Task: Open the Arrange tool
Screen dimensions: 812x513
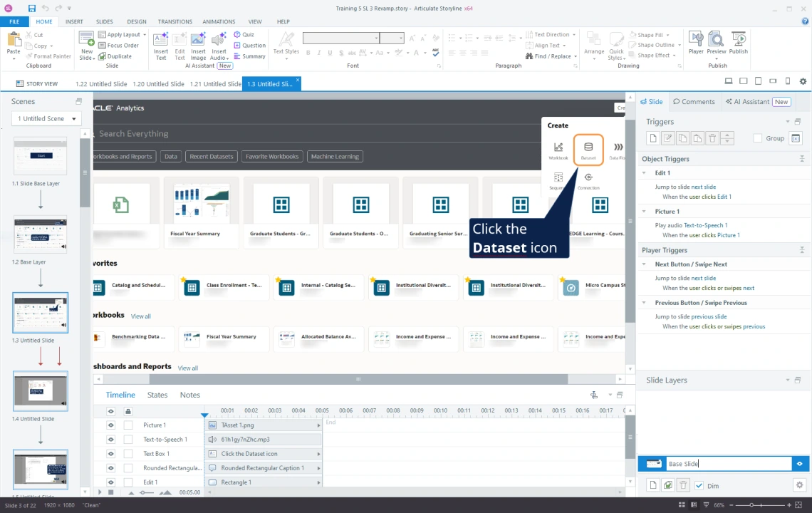Action: click(594, 45)
